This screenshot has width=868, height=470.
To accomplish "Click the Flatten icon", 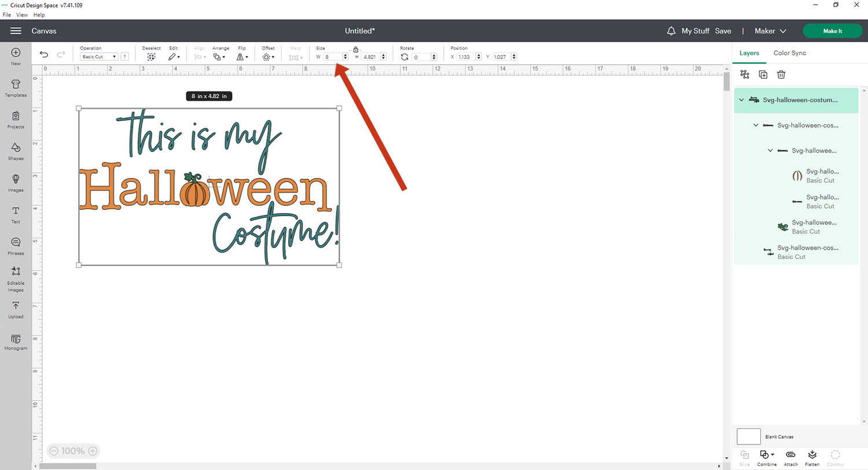I will click(812, 457).
